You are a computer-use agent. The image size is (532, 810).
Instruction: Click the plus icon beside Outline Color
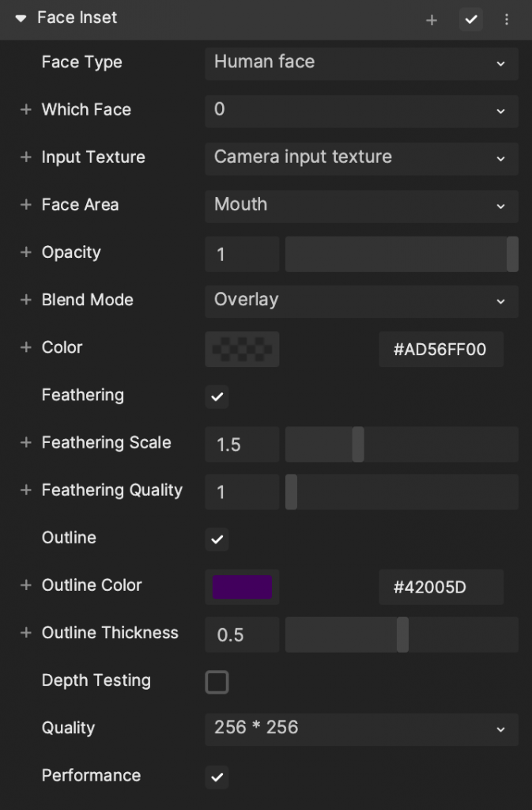[26, 585]
